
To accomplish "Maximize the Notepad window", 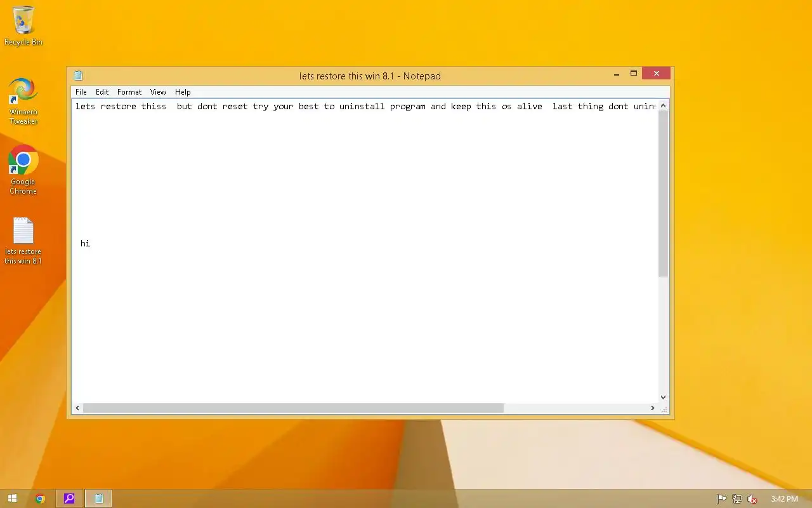I will (633, 74).
